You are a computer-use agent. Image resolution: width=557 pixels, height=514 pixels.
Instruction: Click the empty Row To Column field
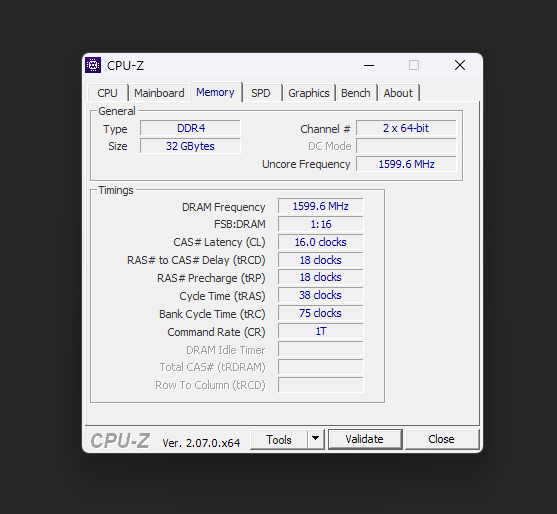click(x=321, y=385)
